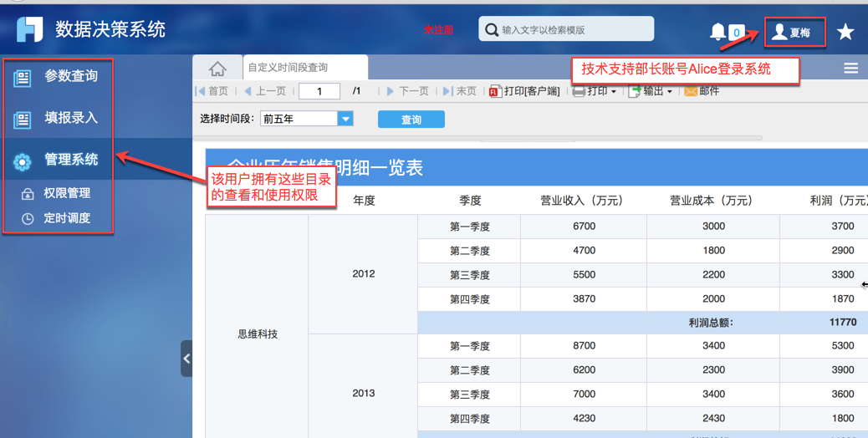Go to 首页 first page
868x438 pixels.
click(x=212, y=91)
